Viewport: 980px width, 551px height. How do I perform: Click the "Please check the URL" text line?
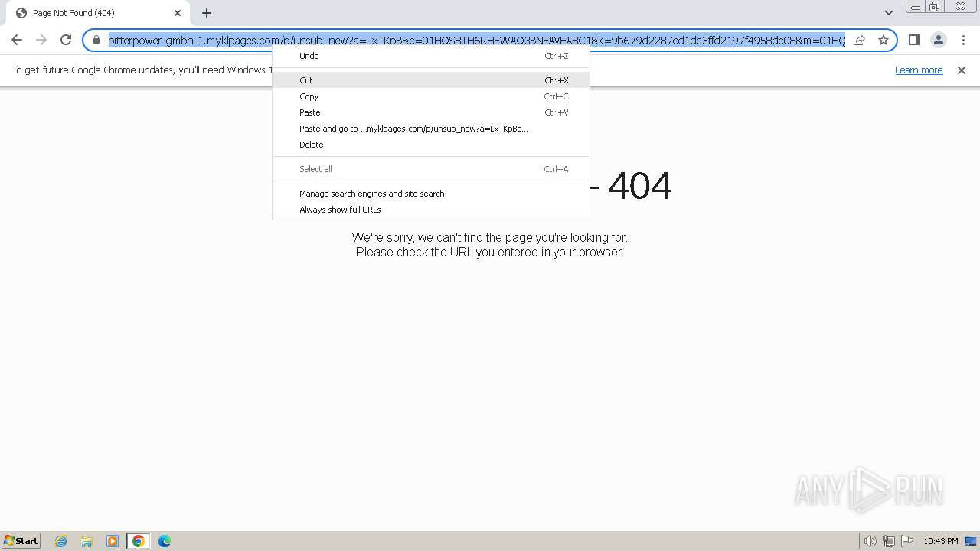click(x=489, y=252)
